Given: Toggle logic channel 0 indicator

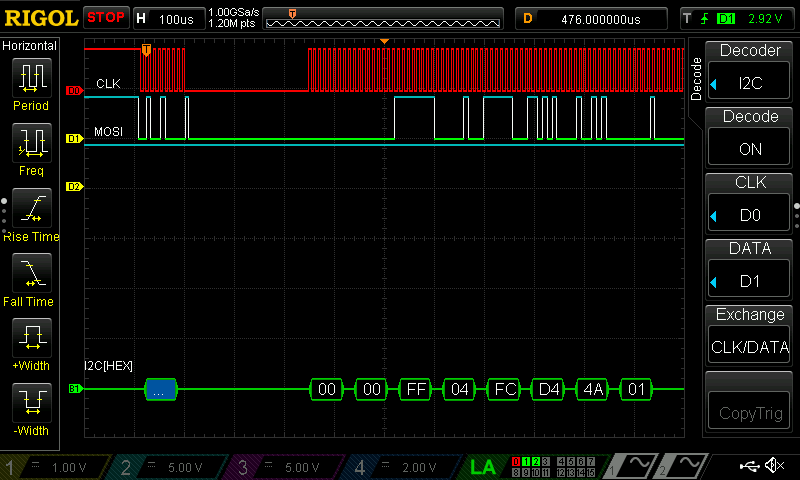Looking at the screenshot, I should (516, 461).
